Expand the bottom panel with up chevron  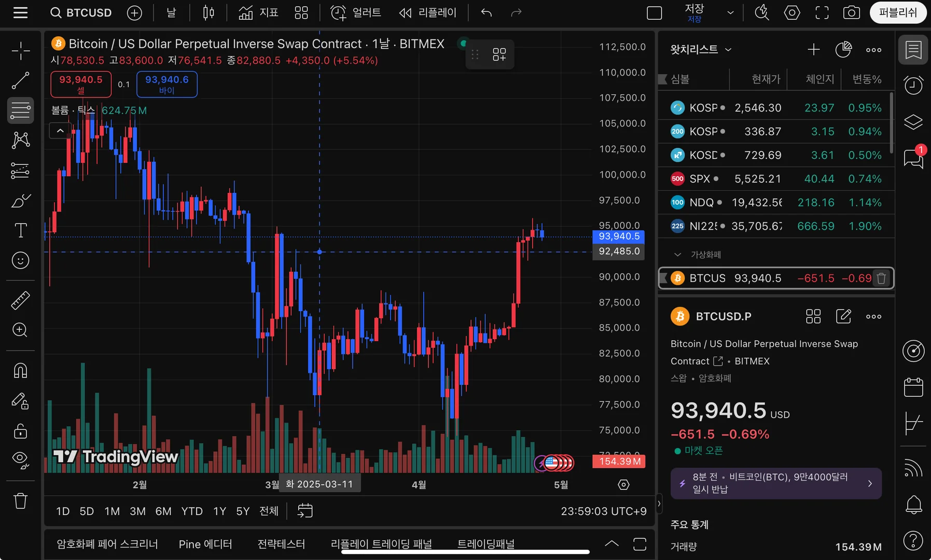pyautogui.click(x=612, y=543)
